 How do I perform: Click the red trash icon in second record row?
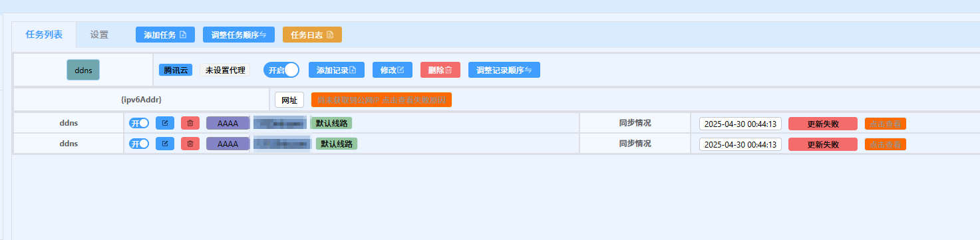click(x=190, y=143)
